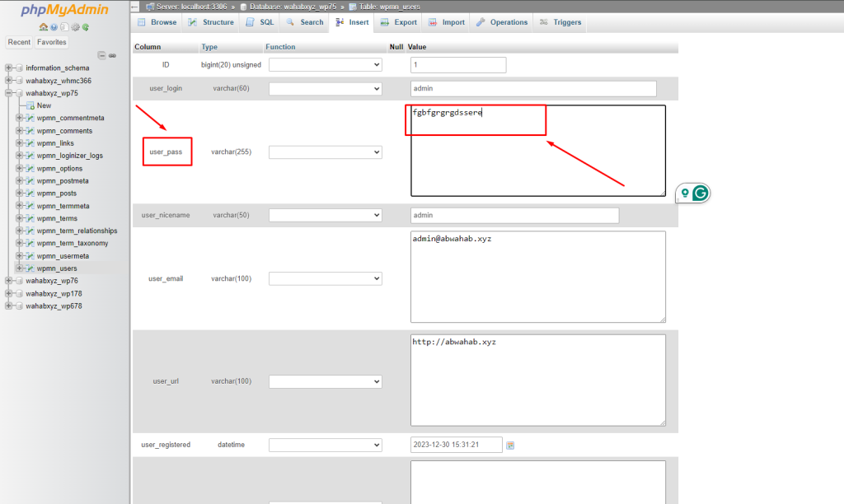Image resolution: width=844 pixels, height=504 pixels.
Task: Expand the information_schema database node
Action: click(x=8, y=68)
